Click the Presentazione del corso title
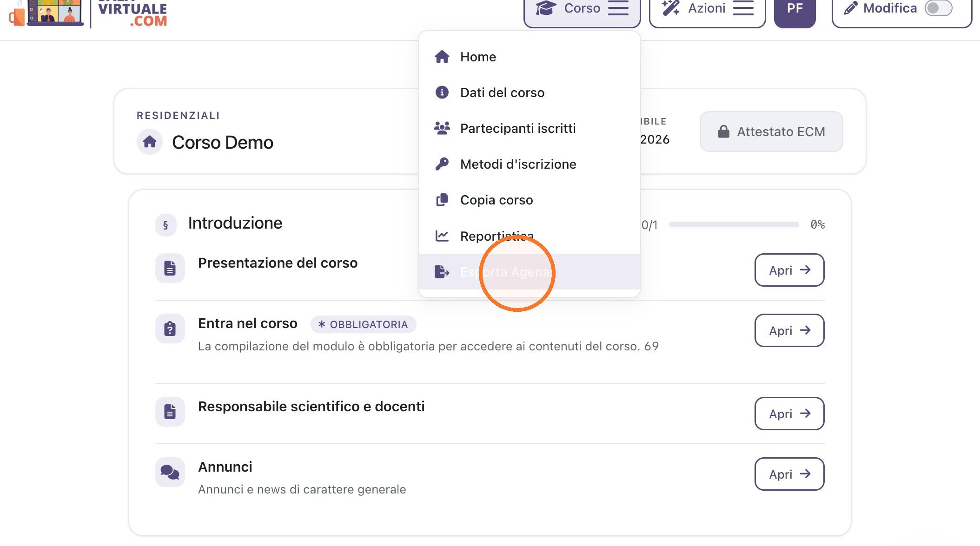This screenshot has width=980, height=546. (x=278, y=263)
